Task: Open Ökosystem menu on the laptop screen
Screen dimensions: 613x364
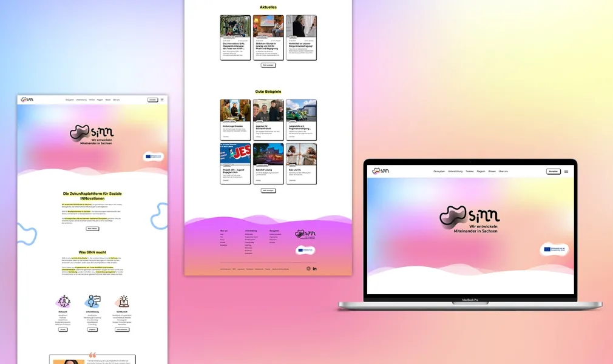Action: (439, 171)
